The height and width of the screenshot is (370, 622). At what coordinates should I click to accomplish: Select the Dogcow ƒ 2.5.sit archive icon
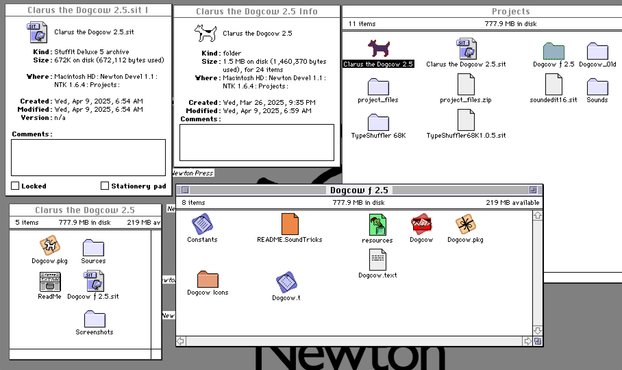pyautogui.click(x=93, y=281)
